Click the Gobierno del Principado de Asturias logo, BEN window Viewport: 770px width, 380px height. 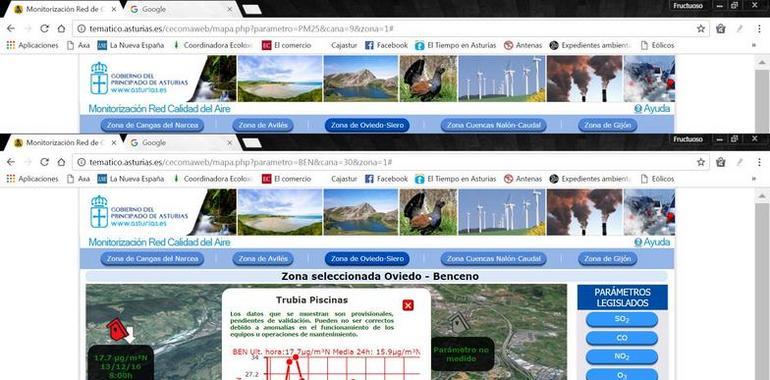pos(139,213)
